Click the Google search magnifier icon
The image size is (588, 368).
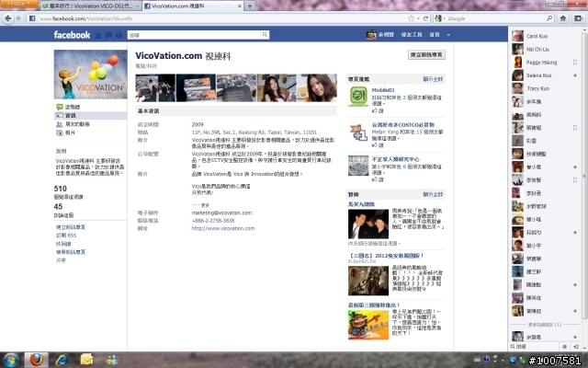pyautogui.click(x=549, y=18)
